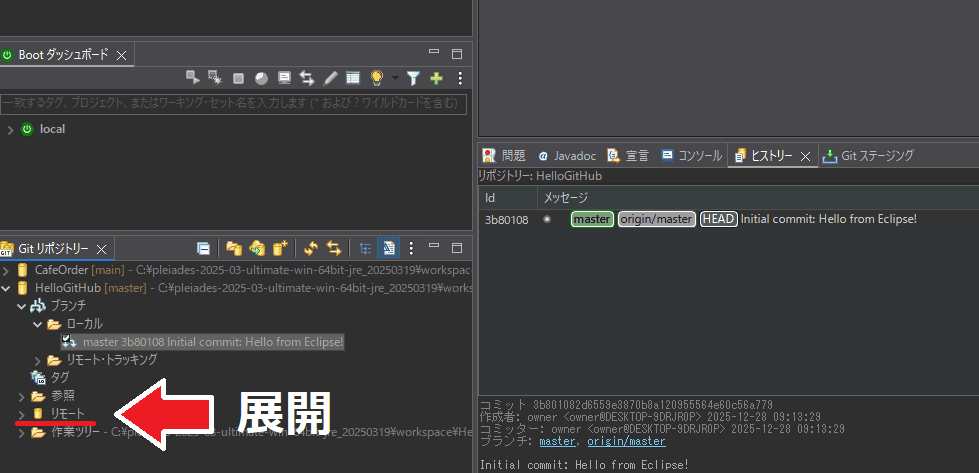Click the create new Git repository icon

(281, 248)
